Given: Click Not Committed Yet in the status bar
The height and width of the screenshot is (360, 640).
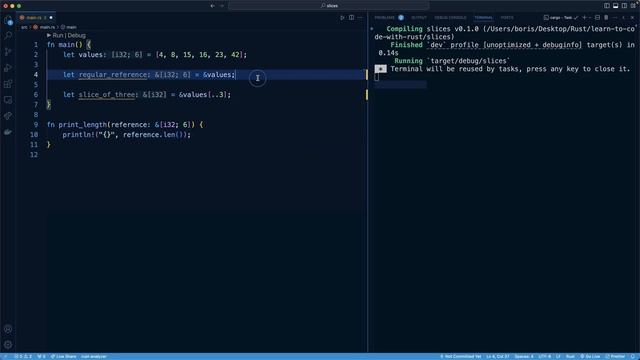Looking at the screenshot, I should click(460, 356).
